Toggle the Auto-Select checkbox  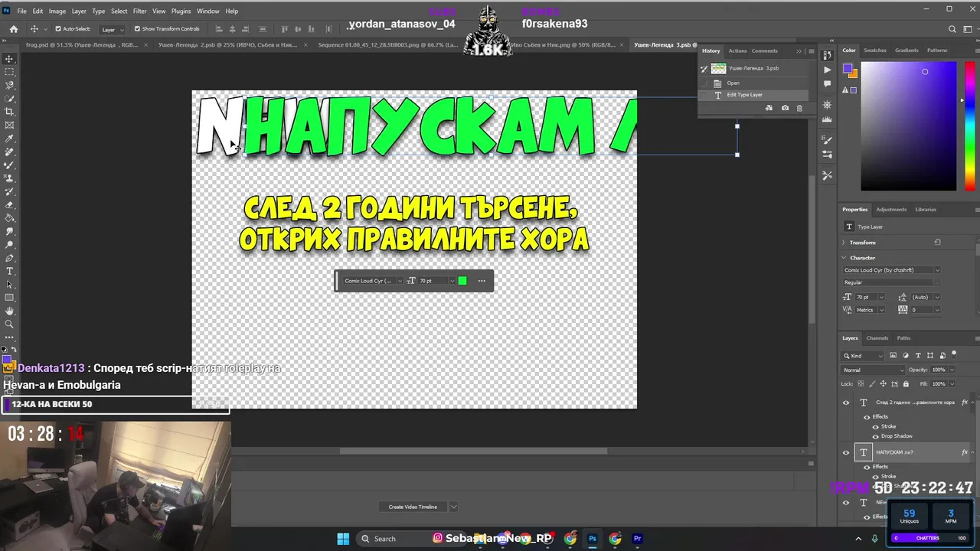pyautogui.click(x=57, y=29)
